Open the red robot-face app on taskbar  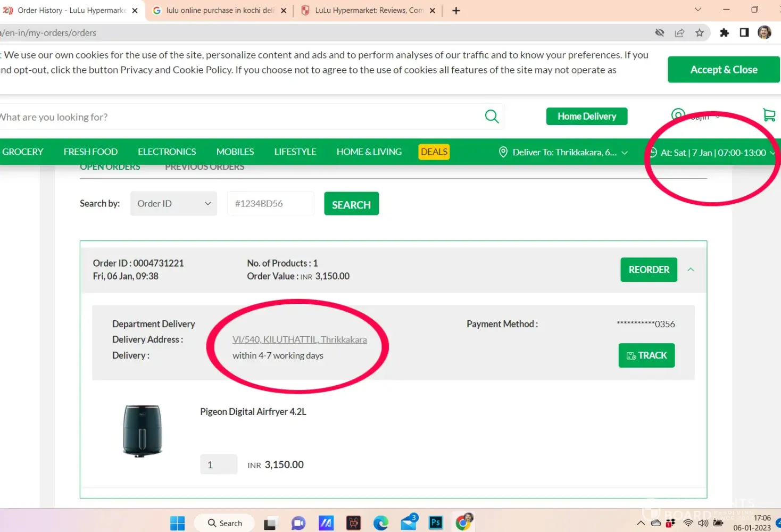[x=354, y=523]
